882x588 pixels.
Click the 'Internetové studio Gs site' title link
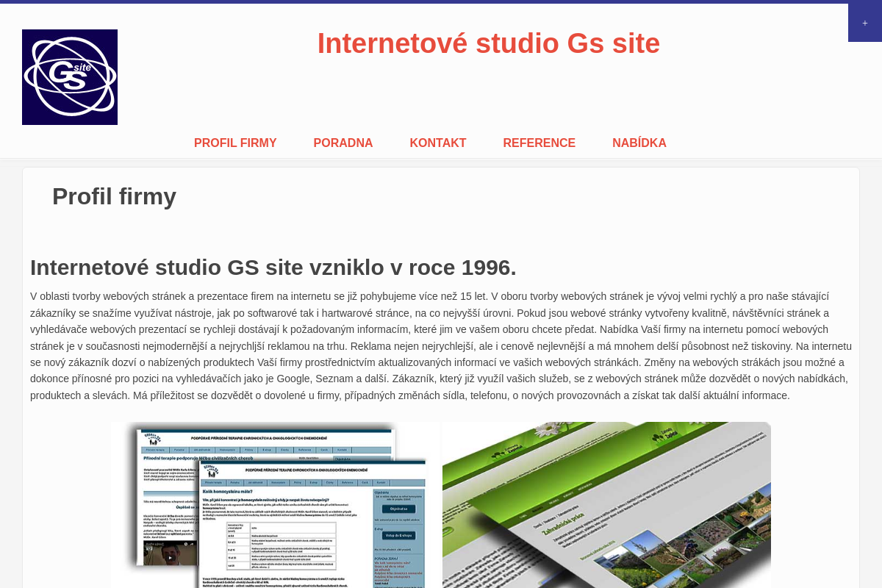click(x=488, y=43)
